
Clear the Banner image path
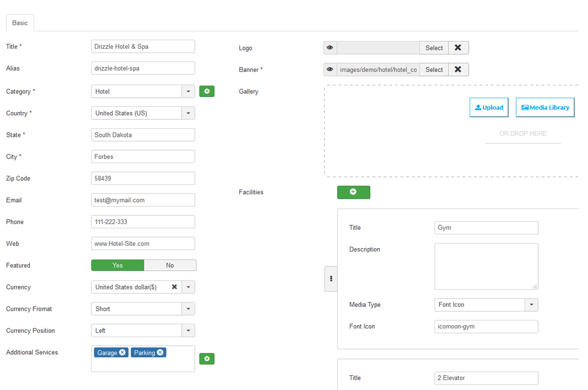(458, 69)
